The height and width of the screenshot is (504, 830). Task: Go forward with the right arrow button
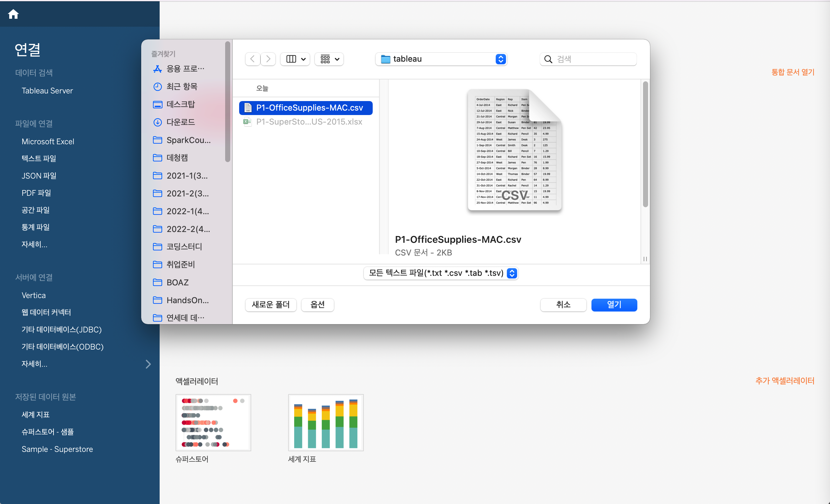[x=268, y=59]
